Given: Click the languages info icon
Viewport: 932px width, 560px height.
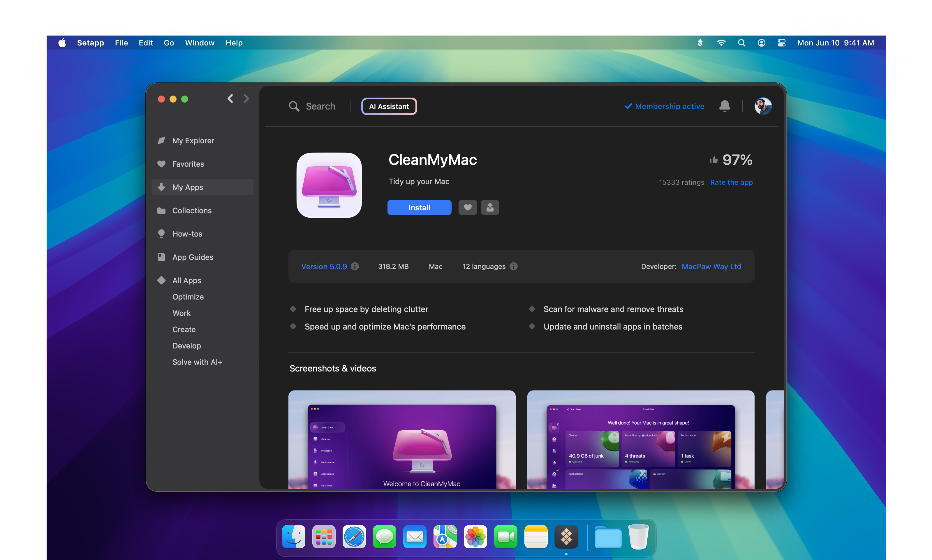Looking at the screenshot, I should [x=514, y=266].
